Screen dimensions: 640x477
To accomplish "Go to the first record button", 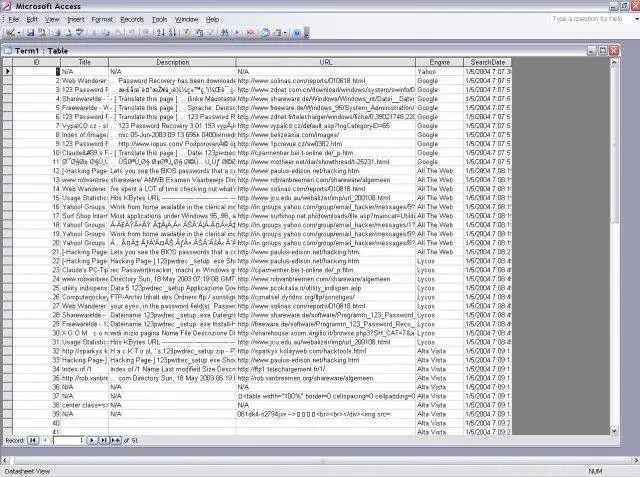I will point(33,440).
